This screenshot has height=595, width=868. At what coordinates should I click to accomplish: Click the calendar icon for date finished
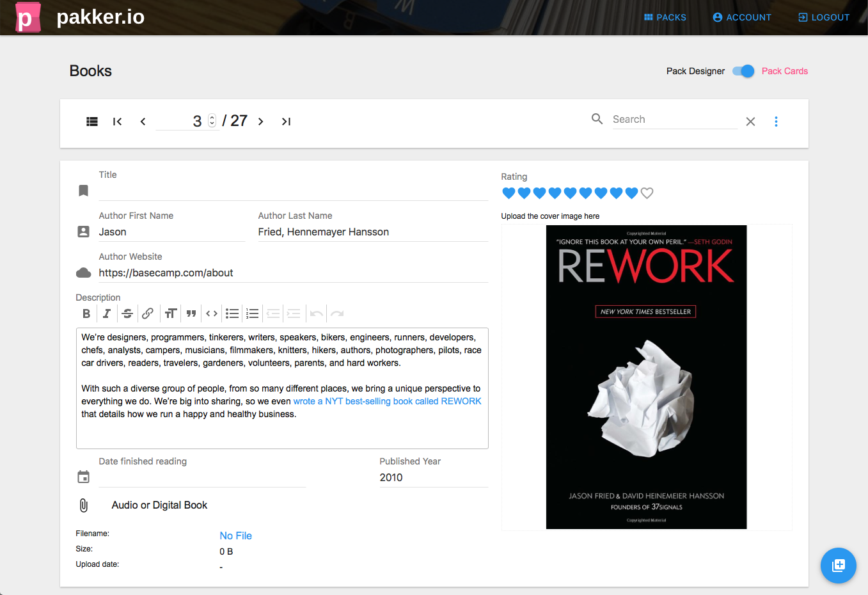pyautogui.click(x=83, y=477)
